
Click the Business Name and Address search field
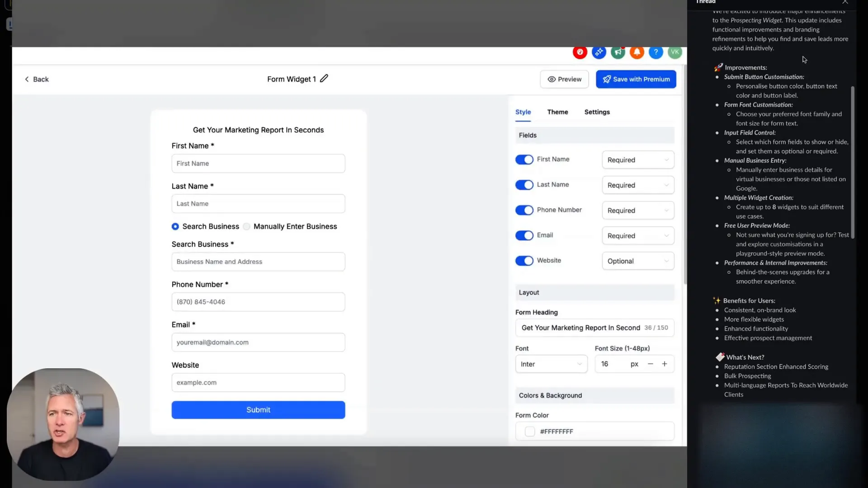coord(258,262)
